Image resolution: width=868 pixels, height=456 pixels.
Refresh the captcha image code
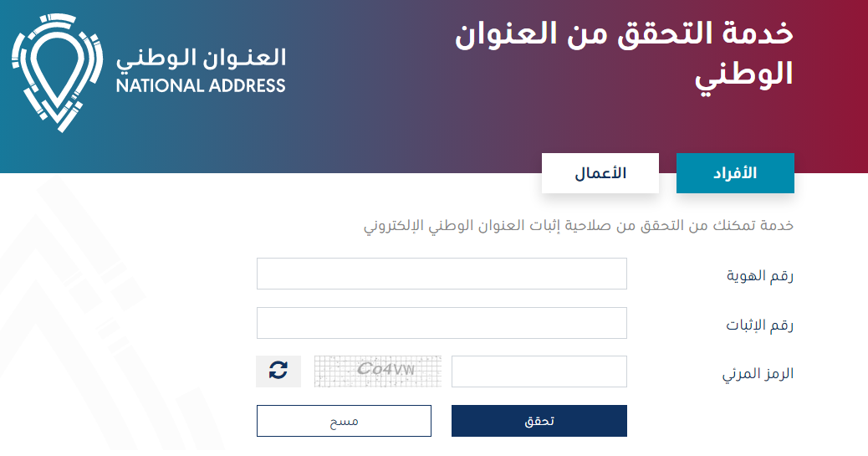[x=278, y=371]
